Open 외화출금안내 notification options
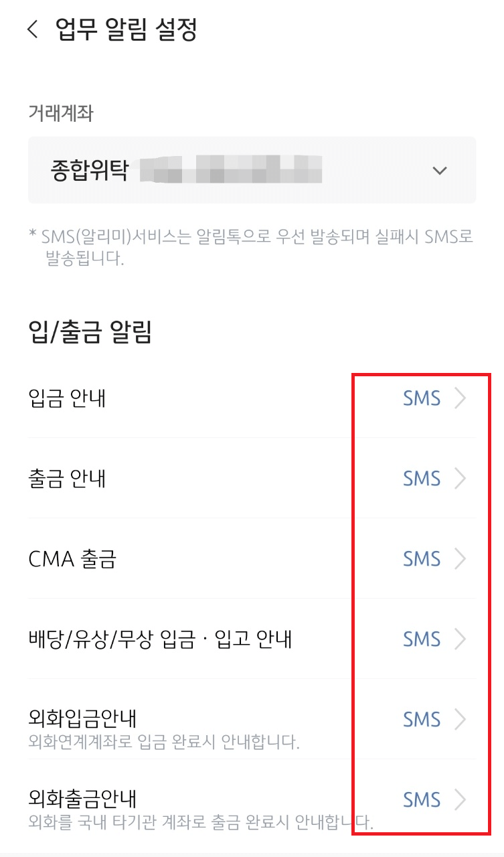Viewport: 504px width, 857px height. [422, 799]
